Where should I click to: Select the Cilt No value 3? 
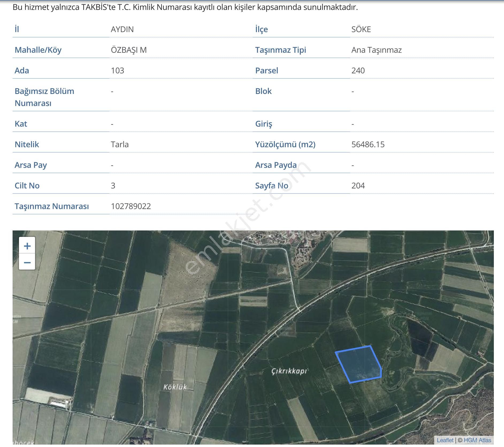click(x=113, y=185)
